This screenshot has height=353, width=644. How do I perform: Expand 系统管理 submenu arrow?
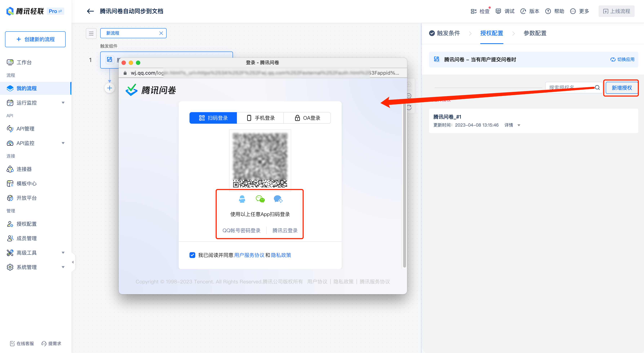click(x=63, y=267)
